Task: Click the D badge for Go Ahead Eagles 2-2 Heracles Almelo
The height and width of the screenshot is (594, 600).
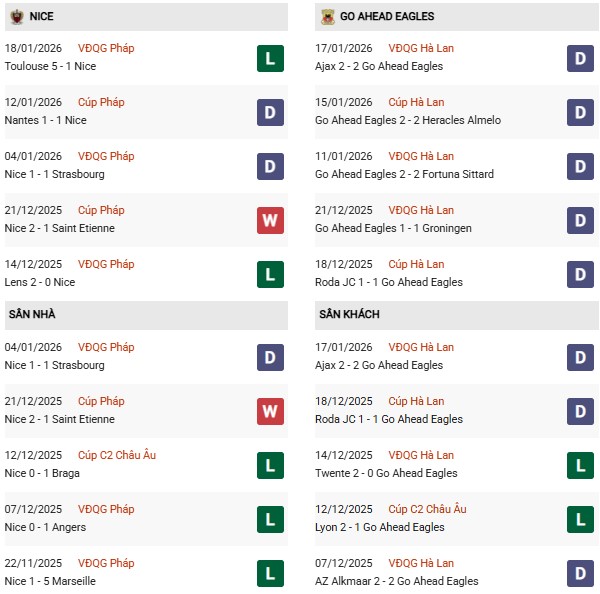Action: tap(580, 112)
